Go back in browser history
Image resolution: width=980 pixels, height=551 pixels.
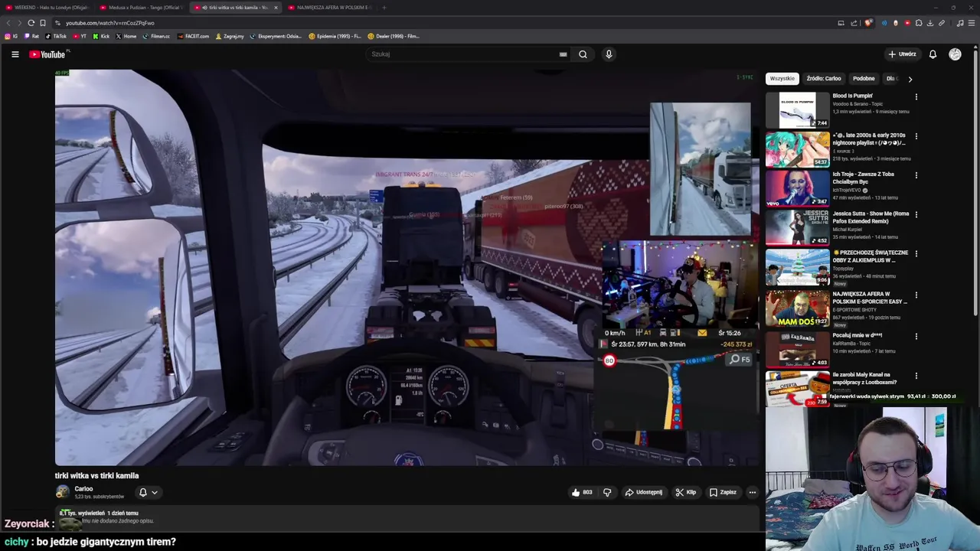8,23
